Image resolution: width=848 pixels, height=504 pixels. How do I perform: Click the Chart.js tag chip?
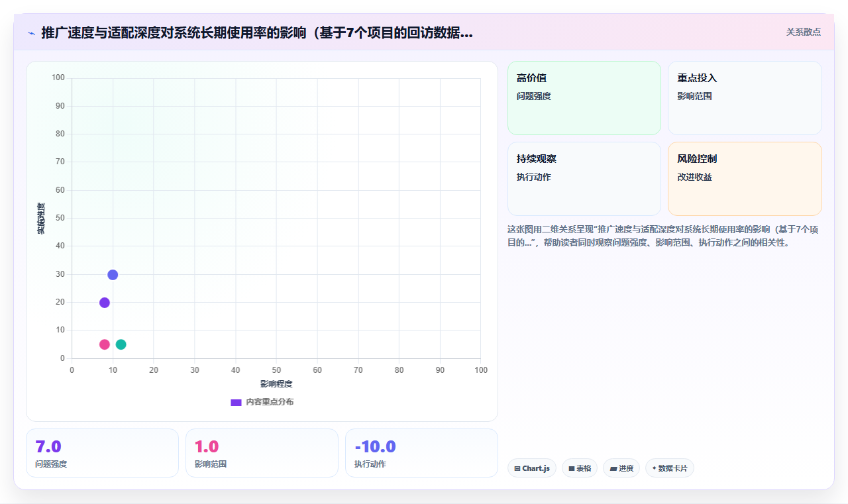(532, 468)
